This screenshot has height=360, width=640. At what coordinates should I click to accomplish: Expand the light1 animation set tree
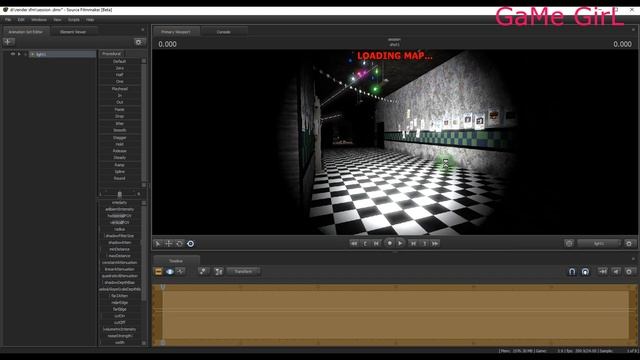point(32,54)
